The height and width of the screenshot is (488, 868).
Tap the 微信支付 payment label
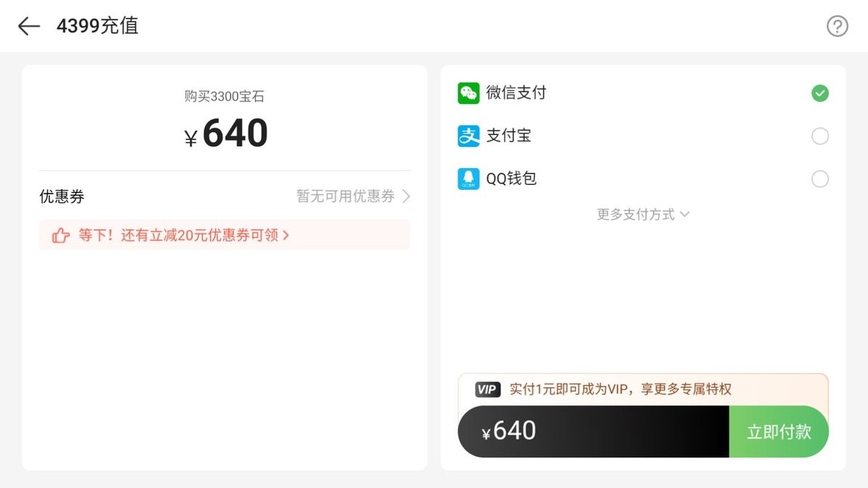pos(516,92)
